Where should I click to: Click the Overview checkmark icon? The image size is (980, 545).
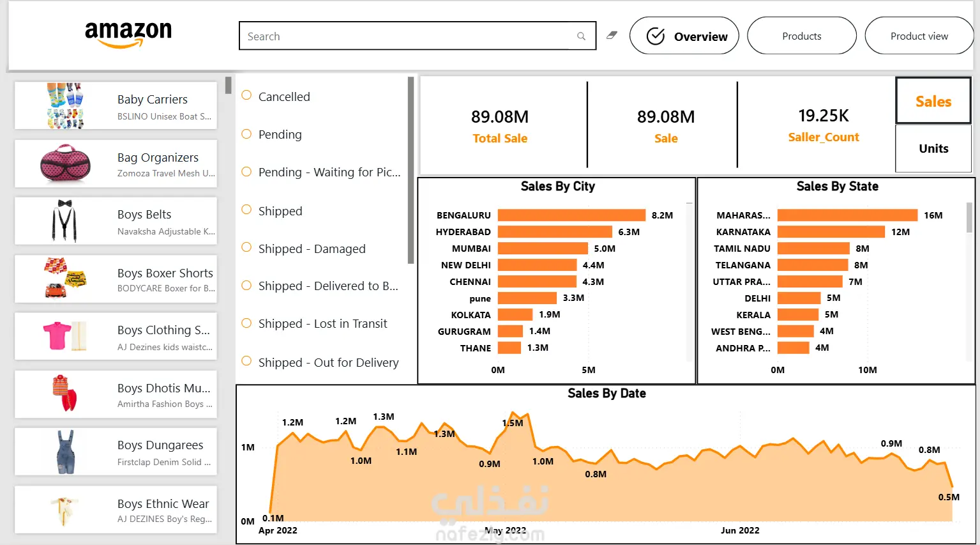click(x=656, y=36)
